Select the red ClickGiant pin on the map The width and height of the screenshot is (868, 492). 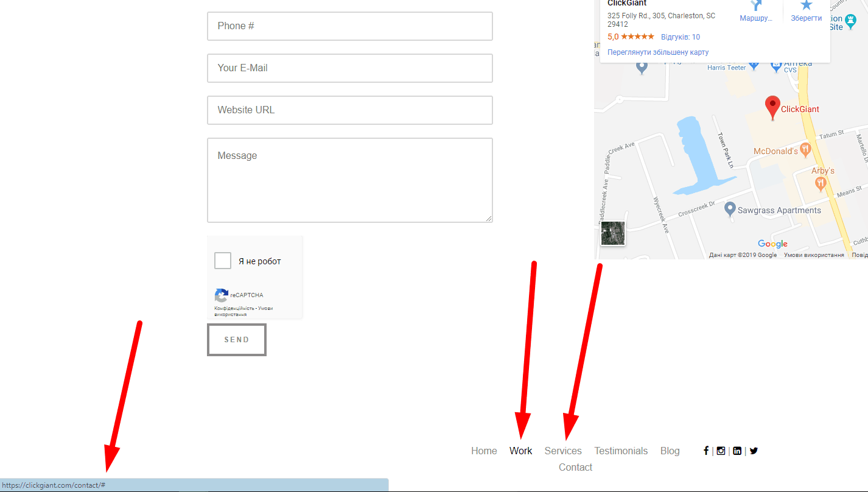772,105
